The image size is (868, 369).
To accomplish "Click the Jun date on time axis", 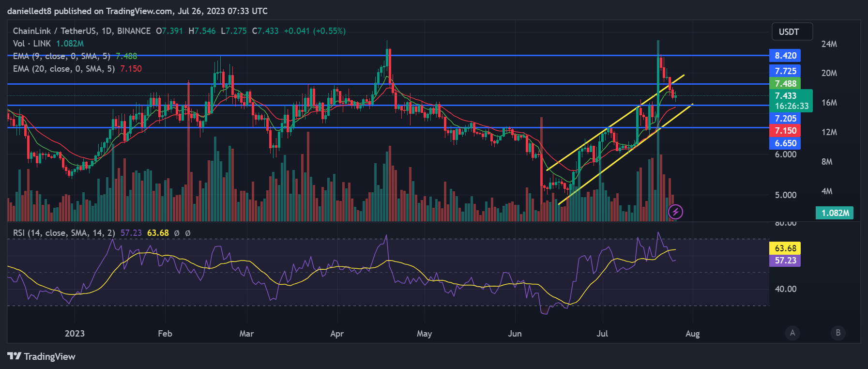I will pos(515,334).
